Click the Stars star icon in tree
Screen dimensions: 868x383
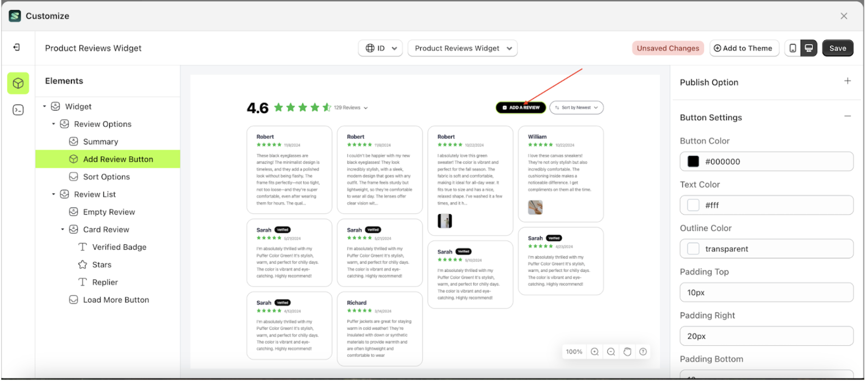coord(82,265)
